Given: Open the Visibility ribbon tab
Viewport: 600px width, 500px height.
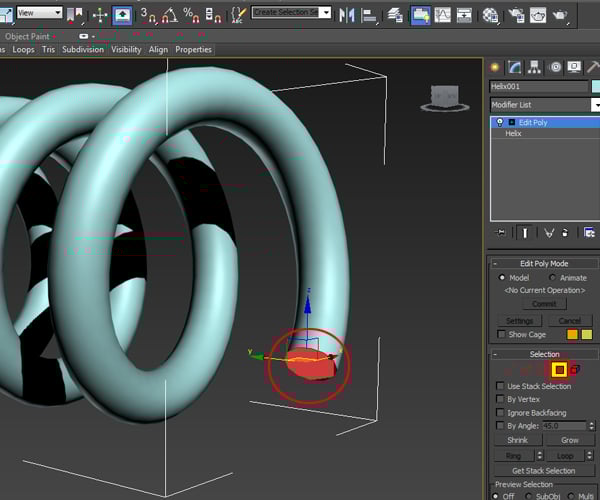Looking at the screenshot, I should [x=126, y=49].
